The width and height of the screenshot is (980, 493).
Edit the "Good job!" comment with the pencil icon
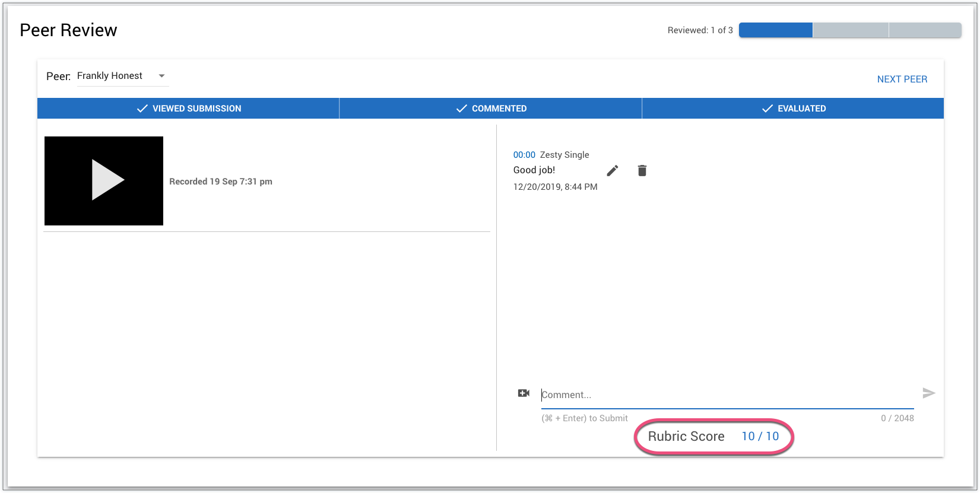pos(613,171)
